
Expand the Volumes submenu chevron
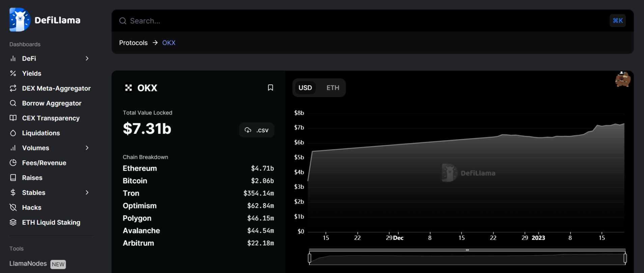[x=87, y=148]
